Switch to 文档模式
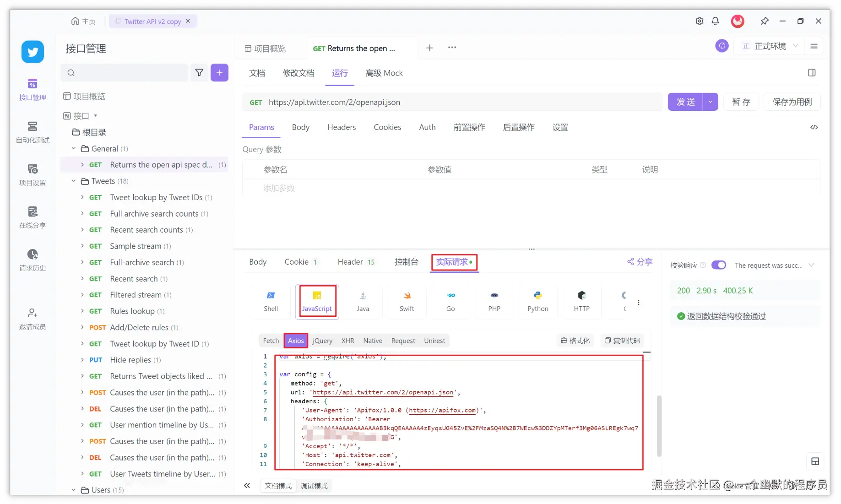The width and height of the screenshot is (841, 504). tap(278, 486)
